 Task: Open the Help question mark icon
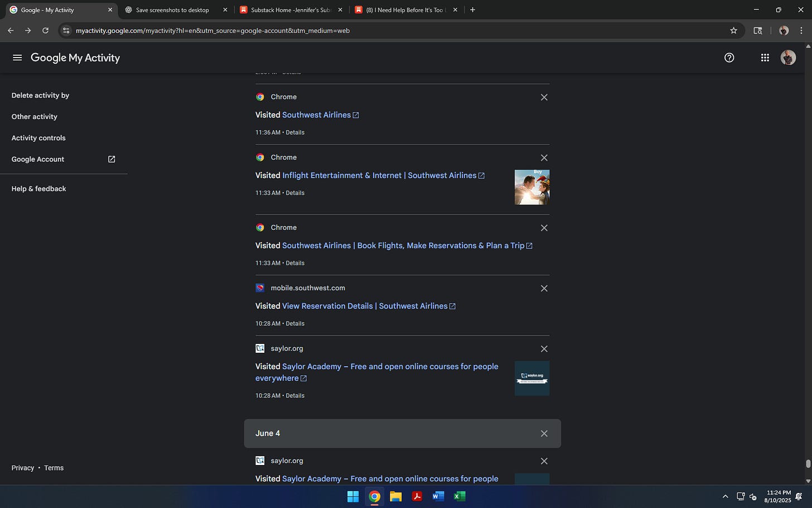pyautogui.click(x=729, y=57)
